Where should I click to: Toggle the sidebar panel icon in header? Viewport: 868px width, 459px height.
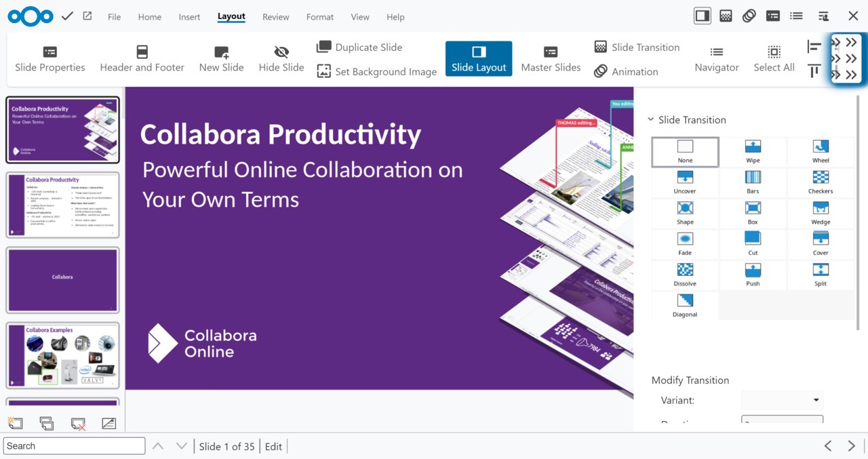pyautogui.click(x=703, y=16)
